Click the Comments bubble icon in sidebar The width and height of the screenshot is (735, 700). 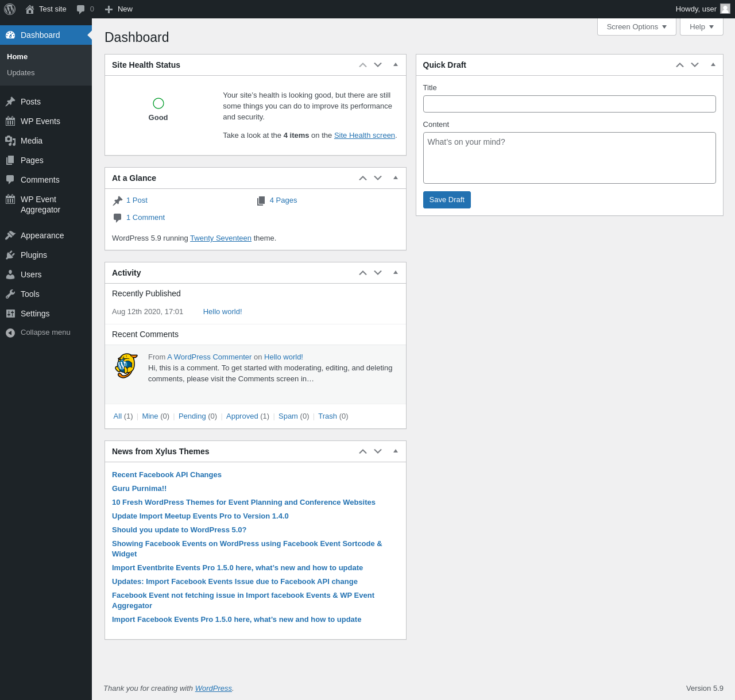(x=10, y=180)
